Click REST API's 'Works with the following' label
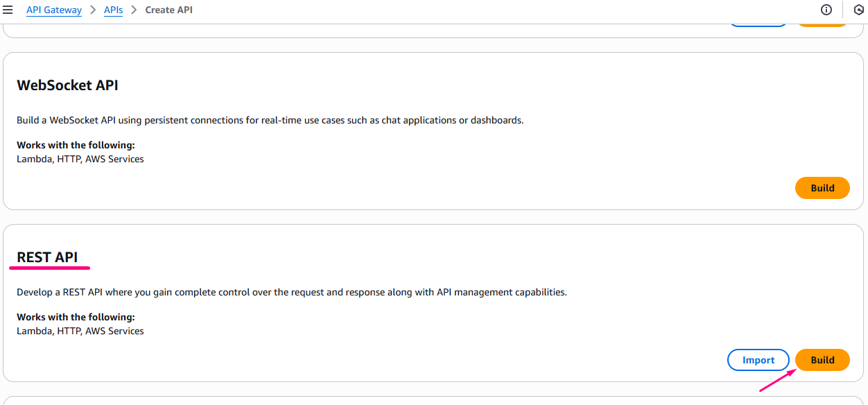 click(76, 317)
